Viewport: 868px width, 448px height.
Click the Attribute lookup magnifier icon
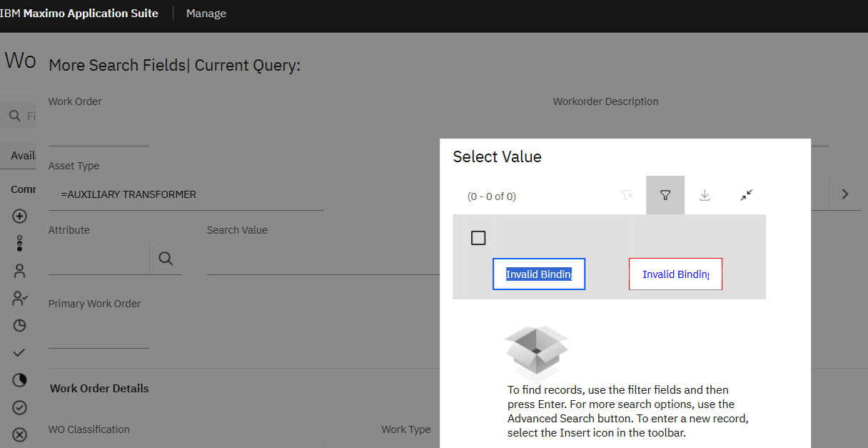166,259
